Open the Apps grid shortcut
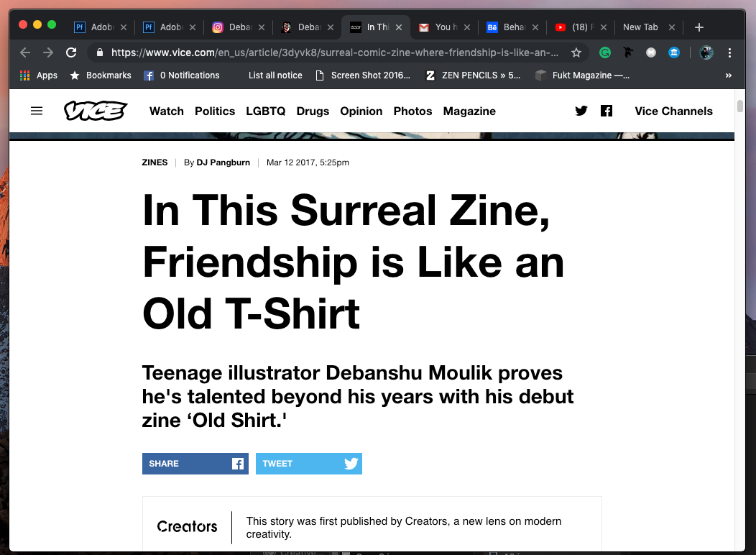Image resolution: width=756 pixels, height=555 pixels. click(x=39, y=75)
